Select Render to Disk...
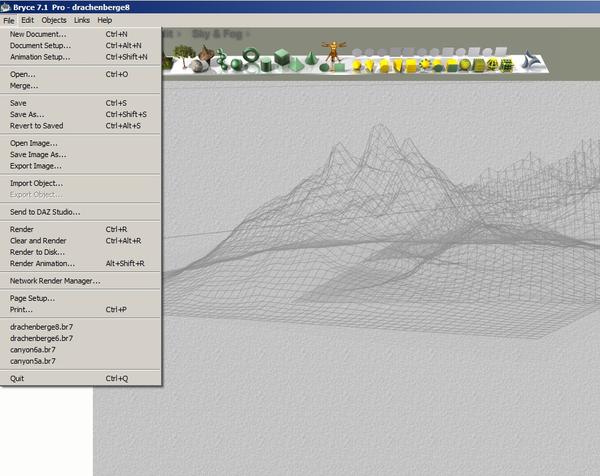600x476 pixels. click(x=81, y=252)
